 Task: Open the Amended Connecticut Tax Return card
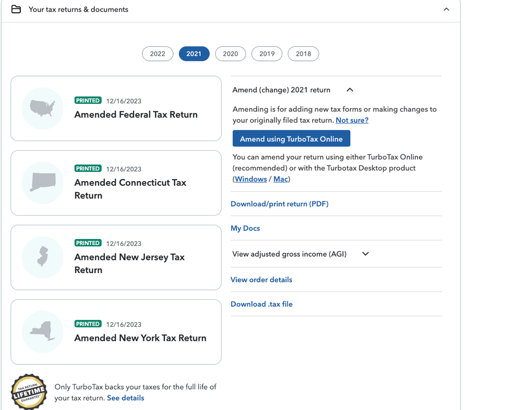click(x=116, y=183)
